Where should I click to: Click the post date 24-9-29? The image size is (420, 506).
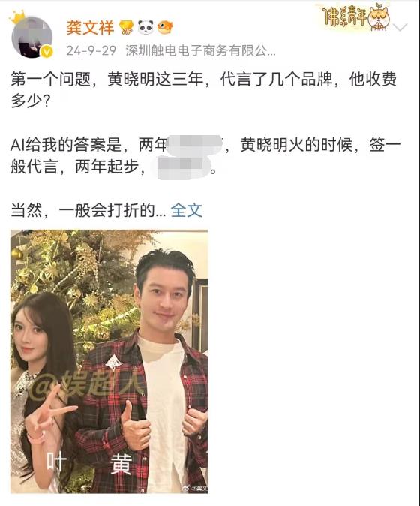point(91,50)
